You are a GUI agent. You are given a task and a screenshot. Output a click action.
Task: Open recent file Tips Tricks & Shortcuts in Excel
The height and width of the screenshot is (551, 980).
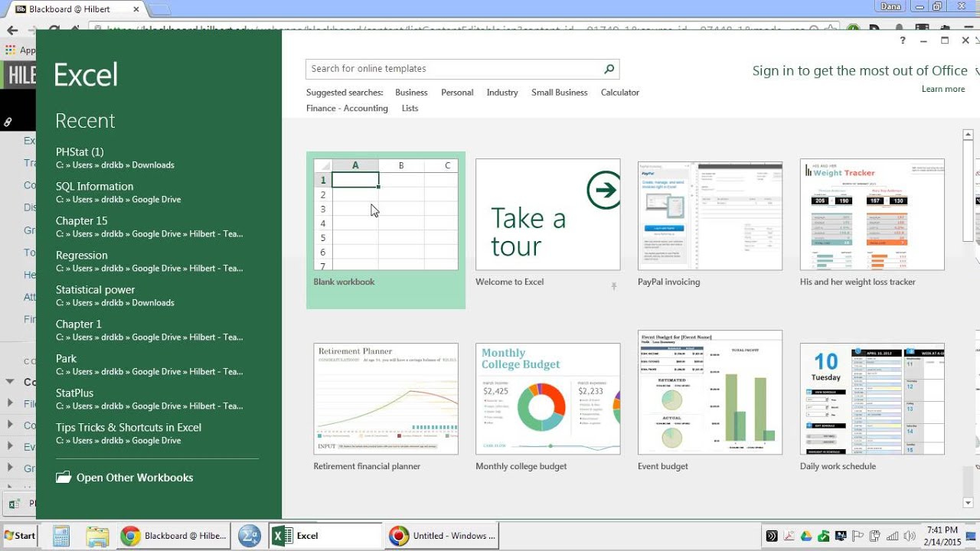click(x=158, y=434)
